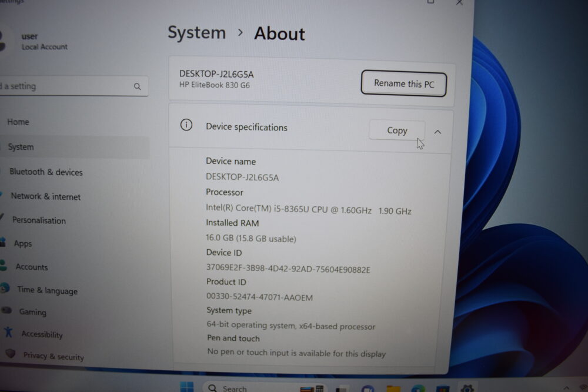Click the Installed RAM label
The height and width of the screenshot is (392, 588).
(232, 223)
